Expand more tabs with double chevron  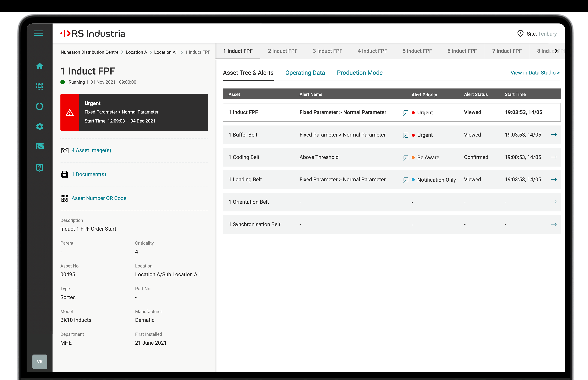click(x=557, y=51)
